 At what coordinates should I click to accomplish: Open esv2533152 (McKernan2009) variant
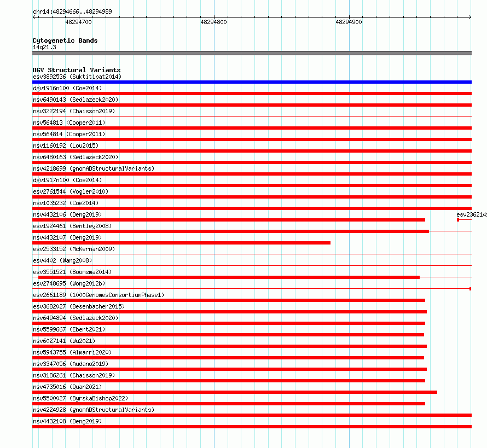74,249
